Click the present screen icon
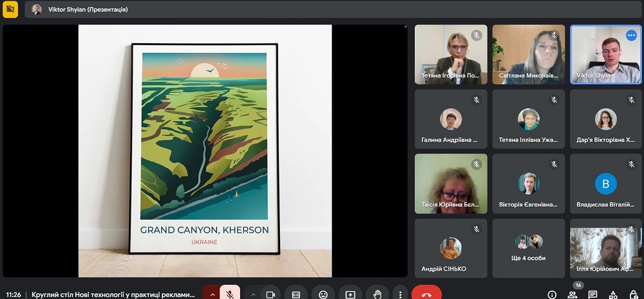This screenshot has height=299, width=644. [x=350, y=294]
